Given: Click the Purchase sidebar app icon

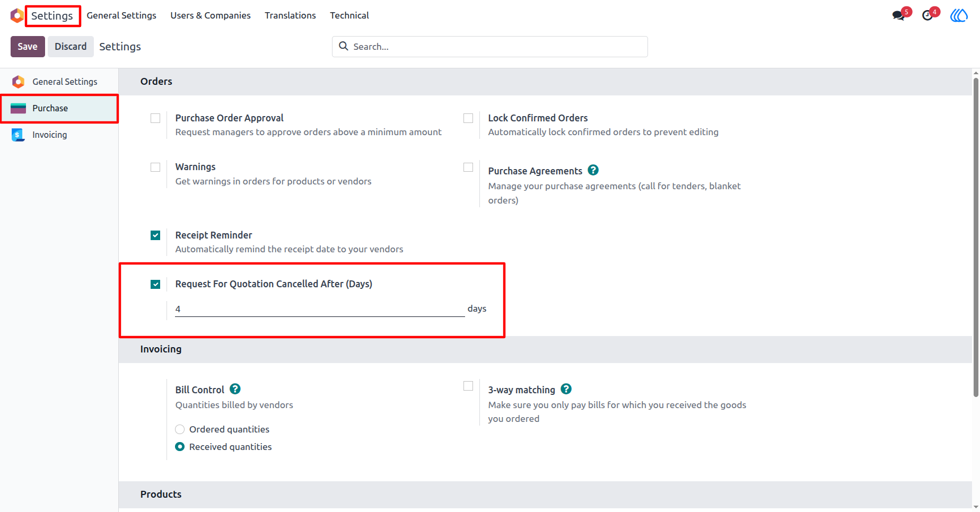Looking at the screenshot, I should click(19, 108).
